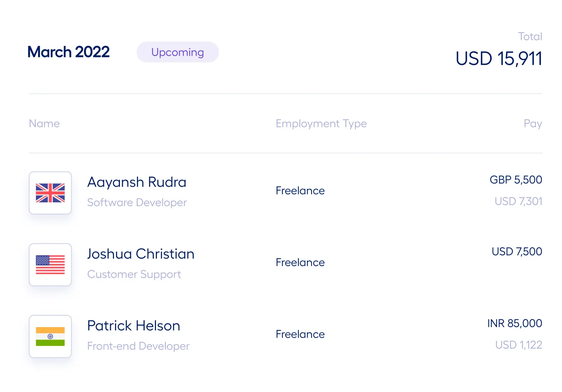This screenshot has height=392, width=562.
Task: Click the United Kingdom flag icon
Action: click(x=50, y=193)
